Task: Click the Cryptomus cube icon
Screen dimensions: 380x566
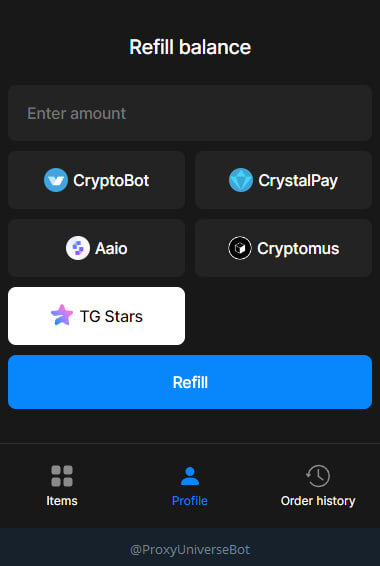Action: (240, 248)
